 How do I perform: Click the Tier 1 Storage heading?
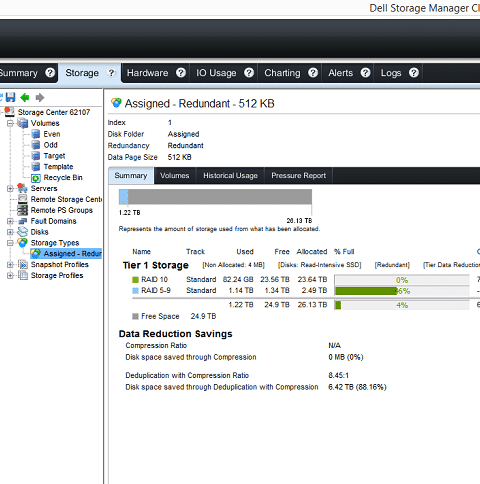pyautogui.click(x=156, y=265)
